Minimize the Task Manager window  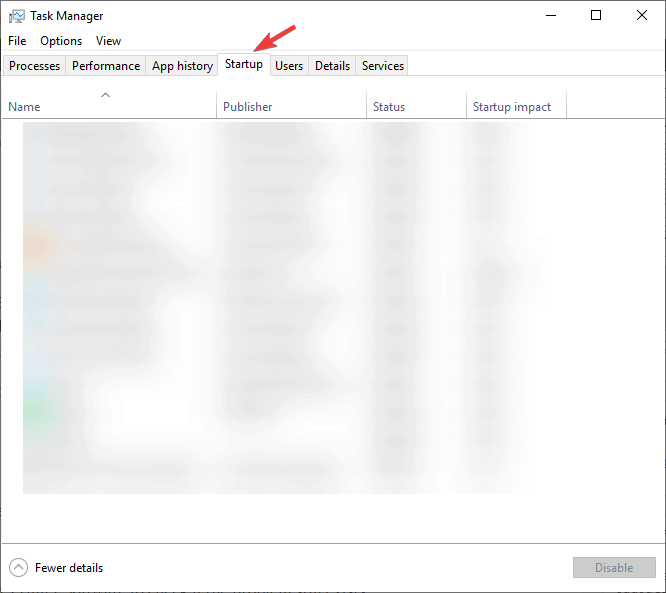[551, 15]
